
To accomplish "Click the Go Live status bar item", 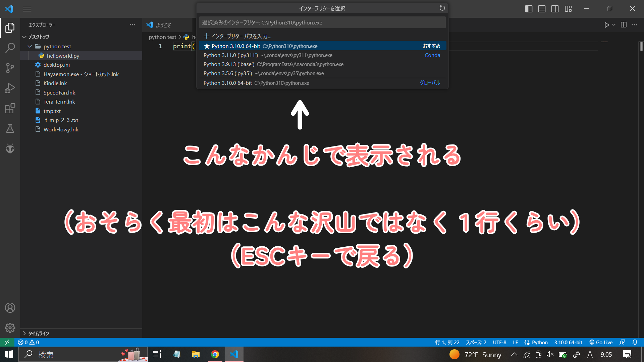I will [601, 342].
